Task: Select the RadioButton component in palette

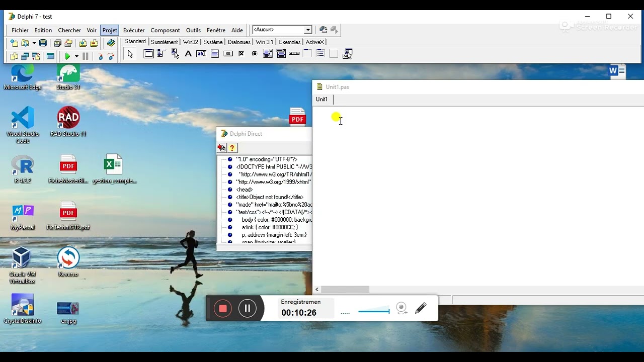Action: point(255,54)
